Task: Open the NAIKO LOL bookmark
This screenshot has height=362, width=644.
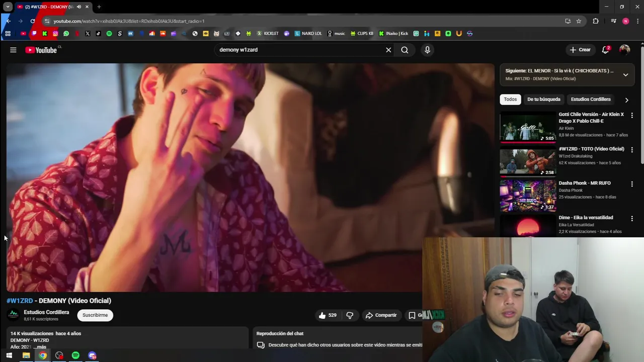Action: (x=308, y=34)
